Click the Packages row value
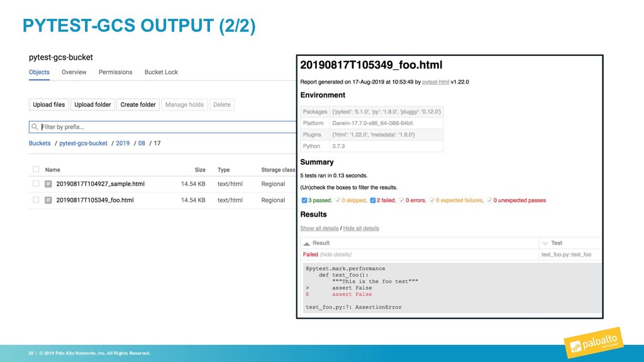The image size is (644, 362). 387,112
